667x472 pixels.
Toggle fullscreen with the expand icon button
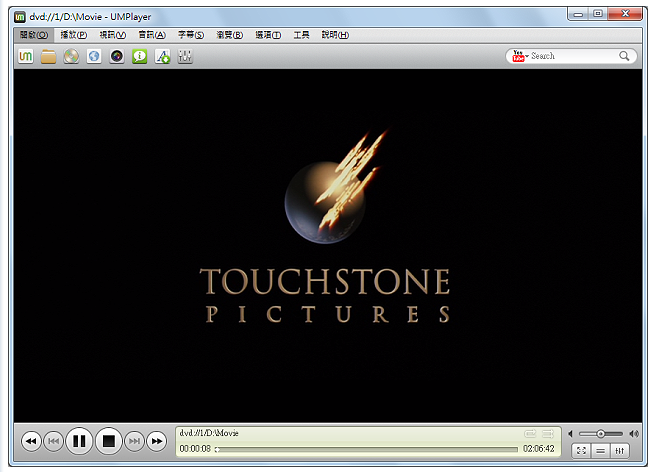click(x=581, y=451)
